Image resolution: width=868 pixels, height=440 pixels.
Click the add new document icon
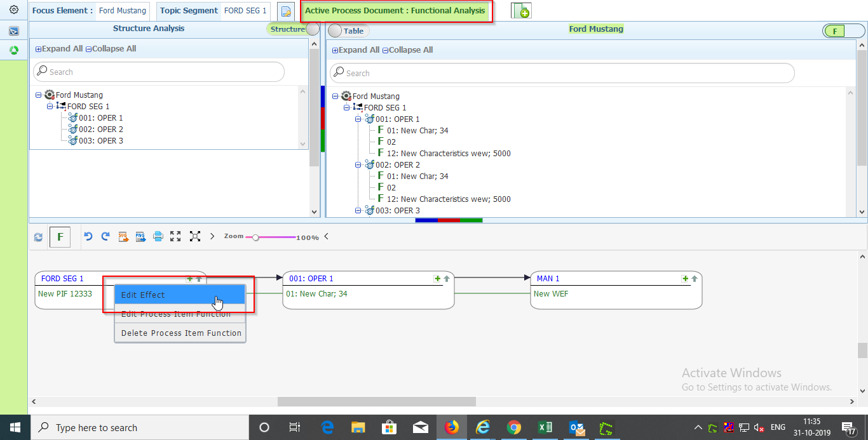[x=521, y=11]
